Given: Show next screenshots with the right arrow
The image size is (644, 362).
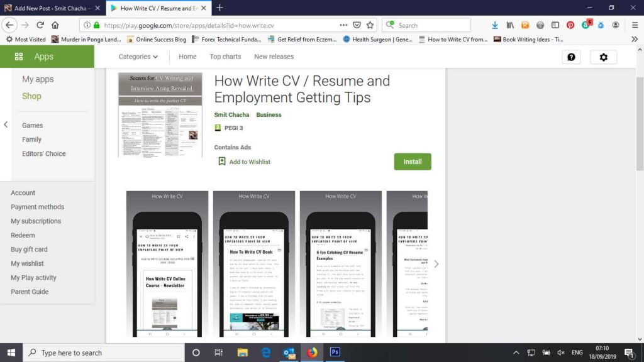Looking at the screenshot, I should coord(436,264).
